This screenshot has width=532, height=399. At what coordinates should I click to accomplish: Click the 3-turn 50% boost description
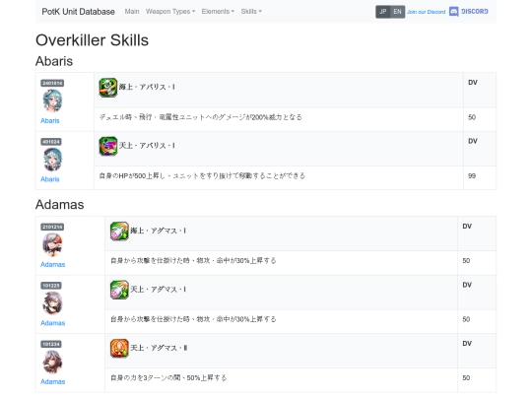click(x=168, y=378)
